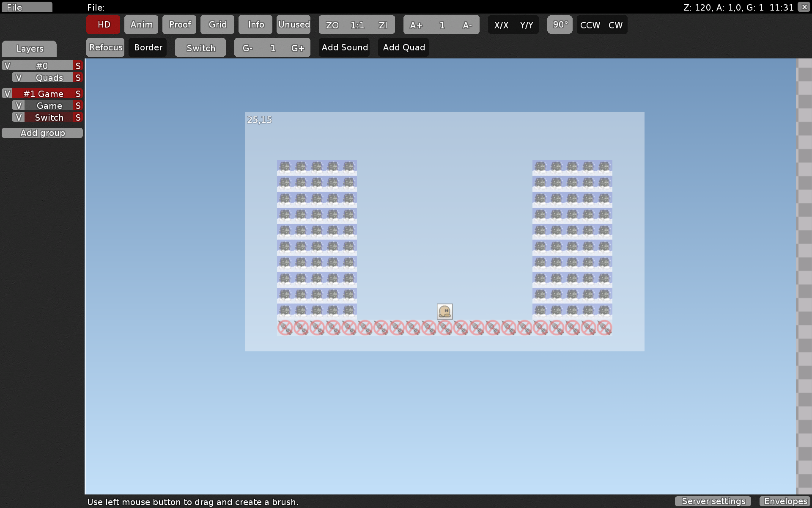Toggle the Grid display
812x508 pixels.
pos(217,25)
